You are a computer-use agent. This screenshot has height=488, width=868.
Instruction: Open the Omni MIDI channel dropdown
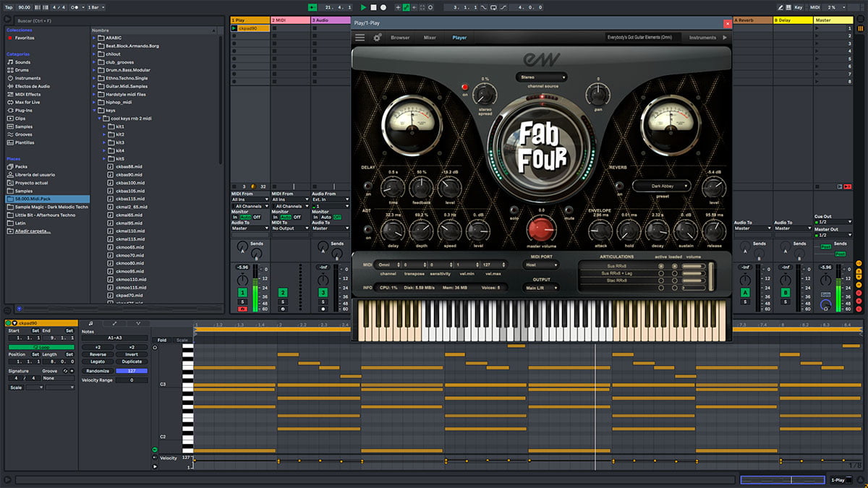(x=388, y=265)
